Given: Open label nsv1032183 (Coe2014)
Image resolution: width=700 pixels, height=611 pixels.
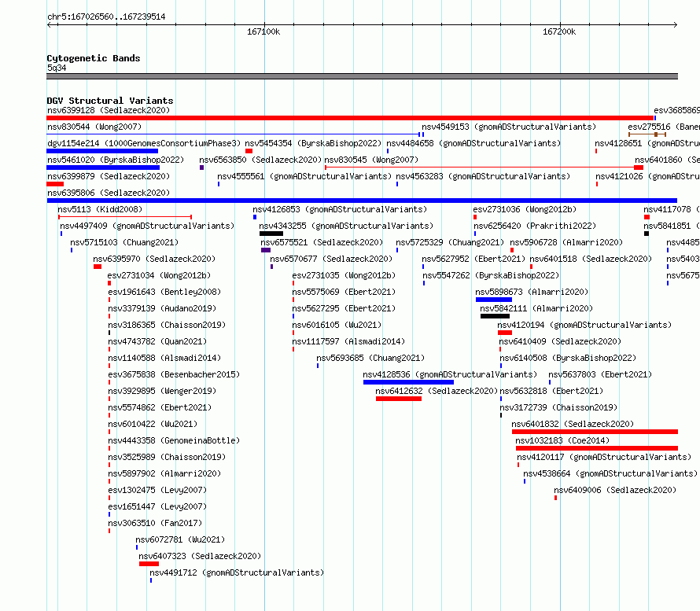Looking at the screenshot, I should coord(562,440).
